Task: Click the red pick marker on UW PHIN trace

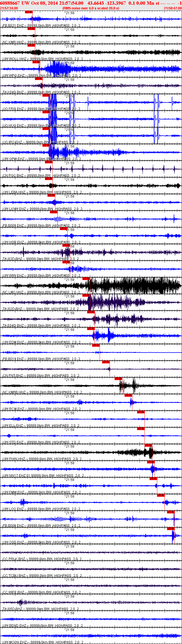Action: point(148,445)
